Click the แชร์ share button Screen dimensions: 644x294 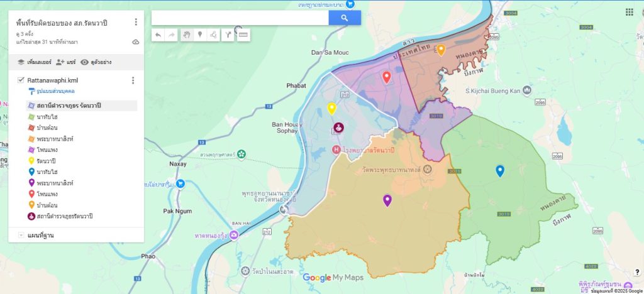pyautogui.click(x=65, y=62)
